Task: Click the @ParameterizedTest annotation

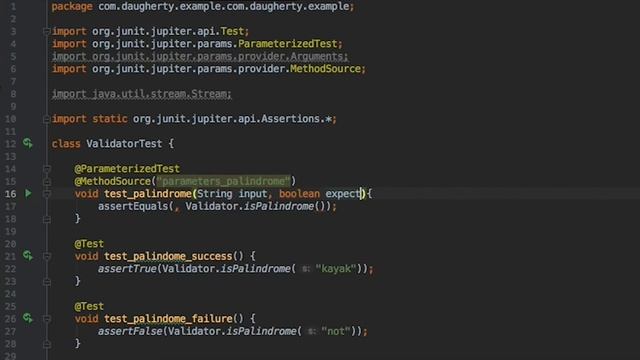Action: (x=127, y=169)
